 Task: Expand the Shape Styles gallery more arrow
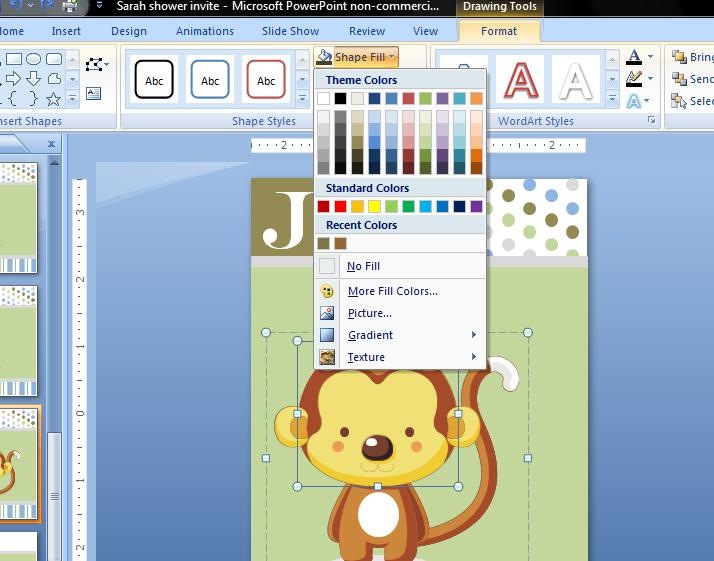coord(302,98)
